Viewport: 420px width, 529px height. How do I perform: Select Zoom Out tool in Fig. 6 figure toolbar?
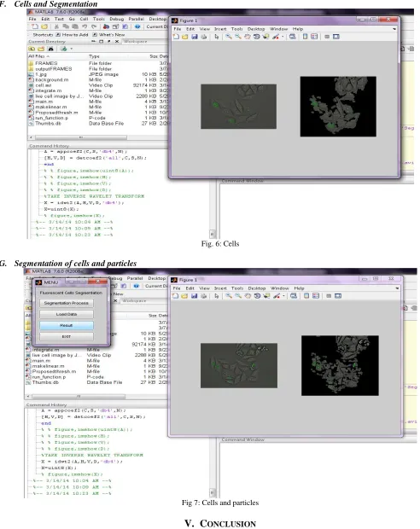[x=238, y=37]
